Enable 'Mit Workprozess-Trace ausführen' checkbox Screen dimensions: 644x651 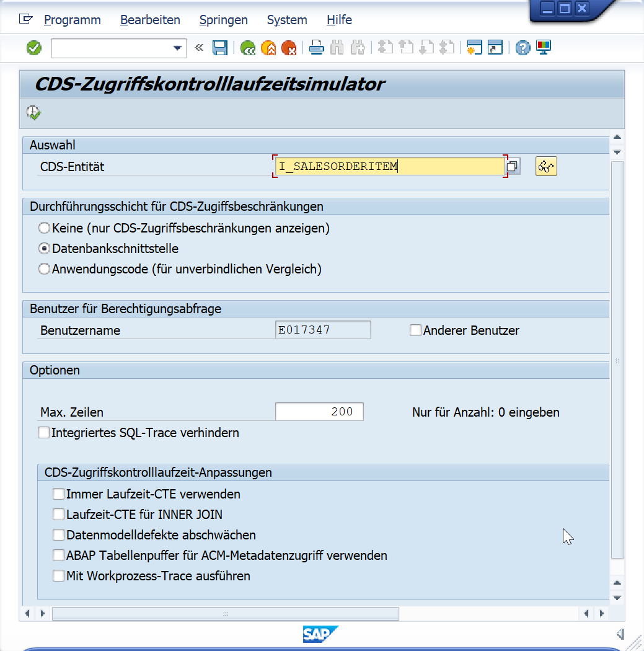58,576
